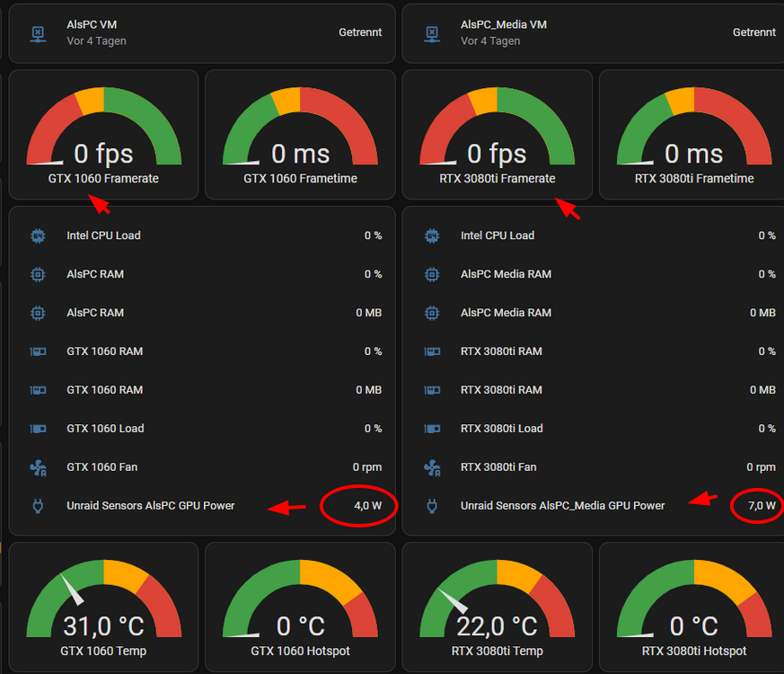
Task: Click the GTX 1060 Fan icon
Action: click(x=38, y=467)
